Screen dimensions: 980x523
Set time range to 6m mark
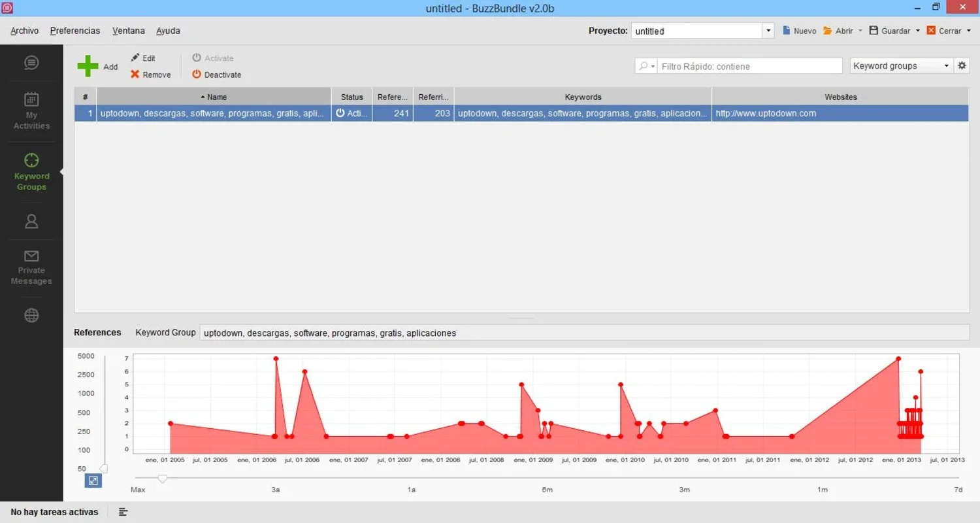click(x=547, y=490)
